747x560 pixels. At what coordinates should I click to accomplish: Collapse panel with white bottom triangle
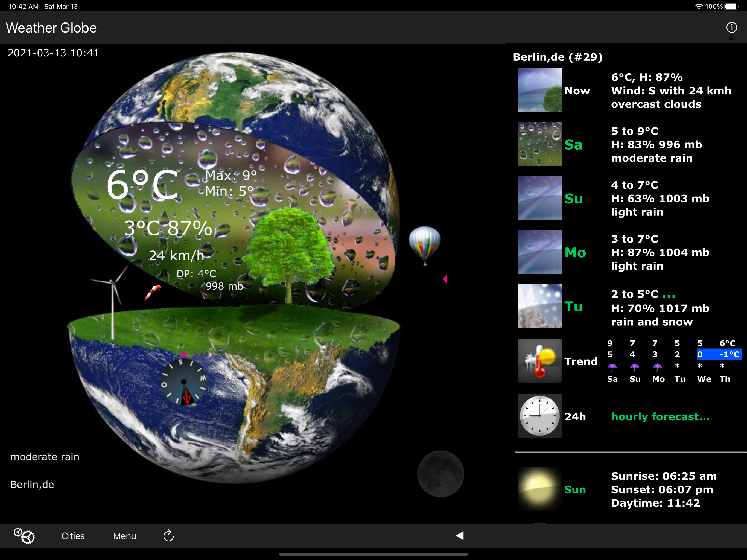click(x=460, y=536)
